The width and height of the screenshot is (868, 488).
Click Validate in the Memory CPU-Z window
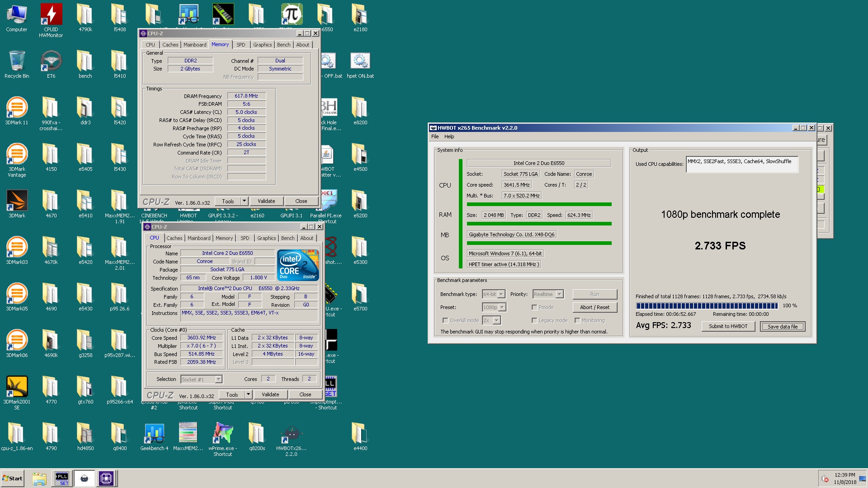click(x=266, y=201)
